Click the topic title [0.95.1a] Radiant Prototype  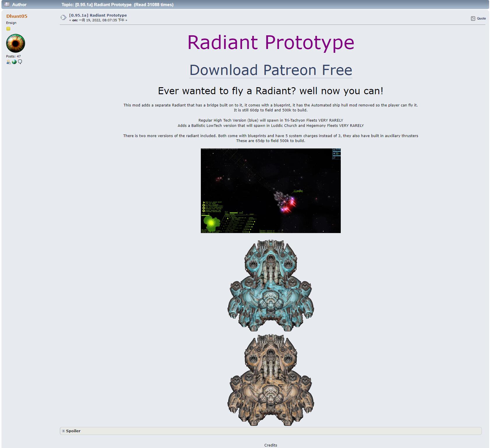coord(98,15)
